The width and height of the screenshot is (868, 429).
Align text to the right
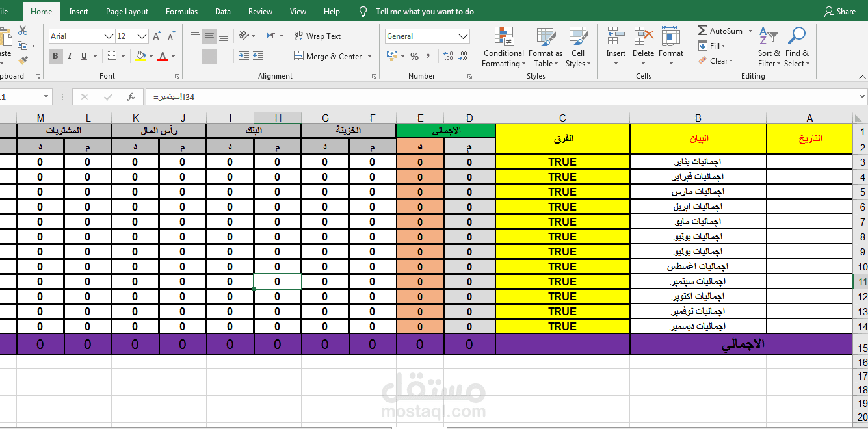(223, 56)
